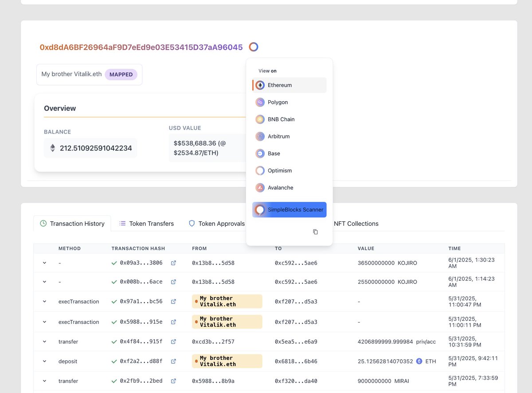Click To address 0x6818...6b46
The width and height of the screenshot is (532, 393).
point(296,362)
